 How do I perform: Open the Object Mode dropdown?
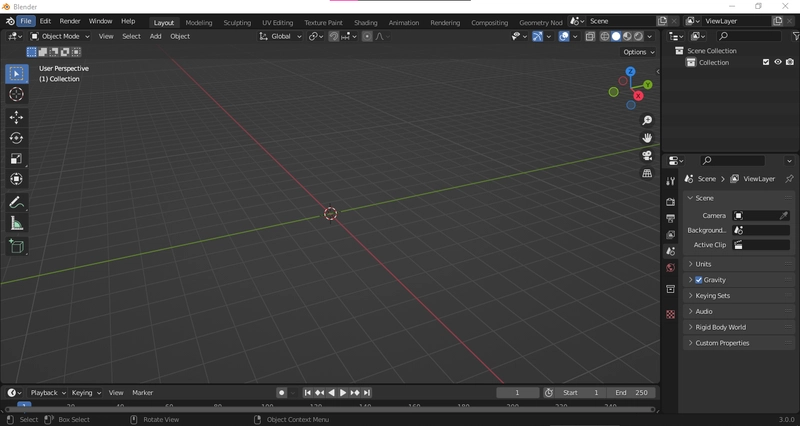tap(60, 36)
